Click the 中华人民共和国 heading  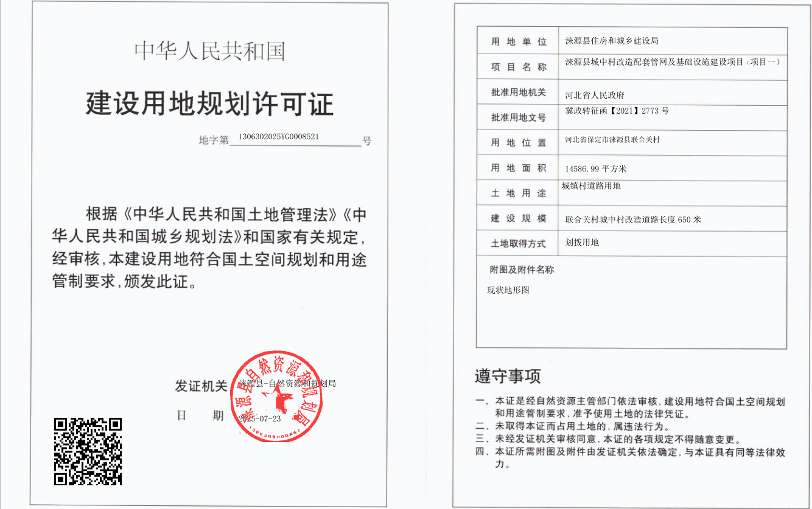coord(210,51)
